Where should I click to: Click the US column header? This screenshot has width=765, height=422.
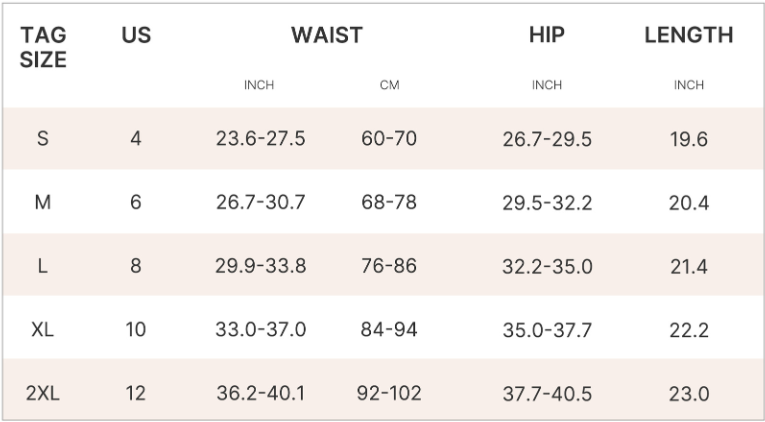135,36
